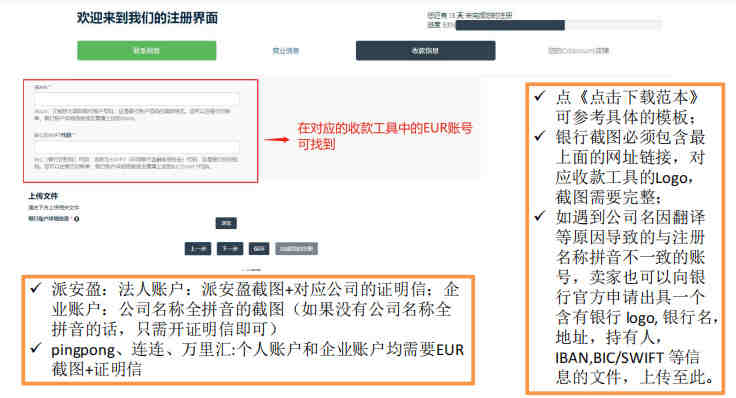
Task: Click the 上传文件 section heading
Action: point(43,196)
